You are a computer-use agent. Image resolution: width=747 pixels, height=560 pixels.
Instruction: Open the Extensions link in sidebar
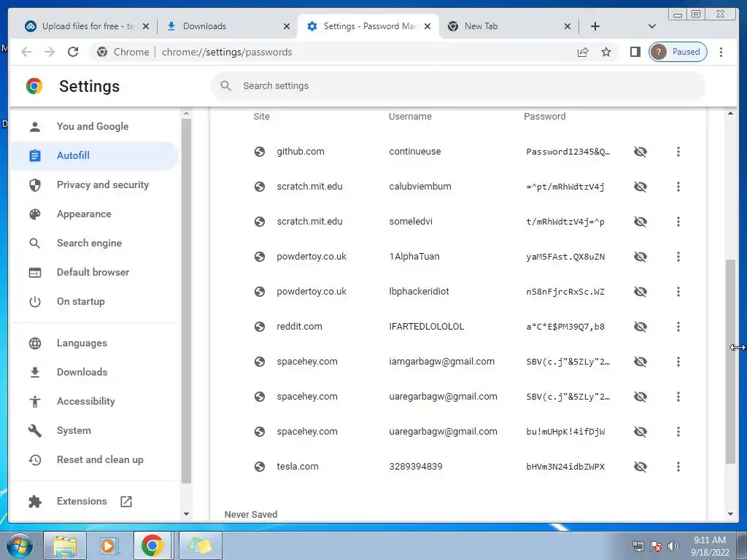pyautogui.click(x=82, y=501)
